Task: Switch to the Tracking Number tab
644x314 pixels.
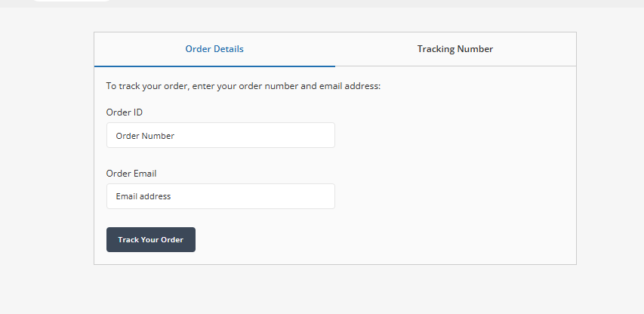Action: pyautogui.click(x=455, y=49)
